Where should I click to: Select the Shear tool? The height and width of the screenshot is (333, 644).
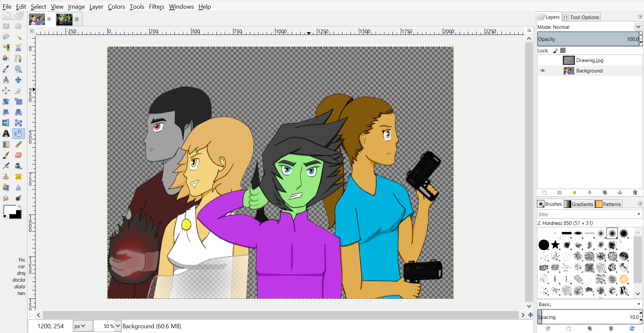pos(6,112)
